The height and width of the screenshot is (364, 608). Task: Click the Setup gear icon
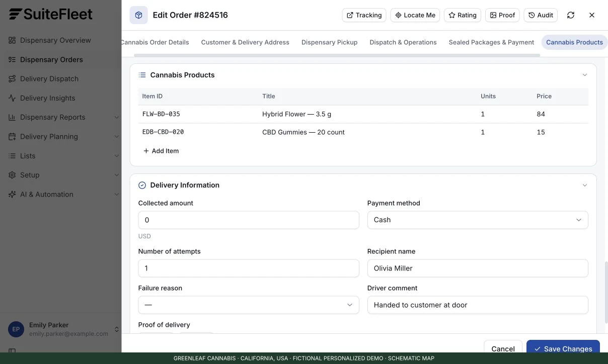[12, 175]
